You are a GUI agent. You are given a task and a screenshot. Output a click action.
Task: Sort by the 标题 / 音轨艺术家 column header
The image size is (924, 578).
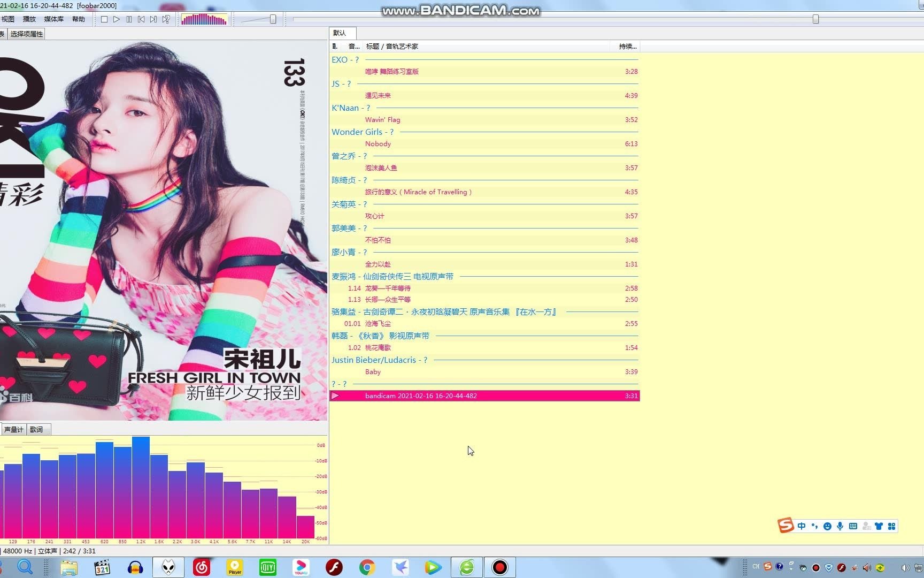[x=487, y=47]
